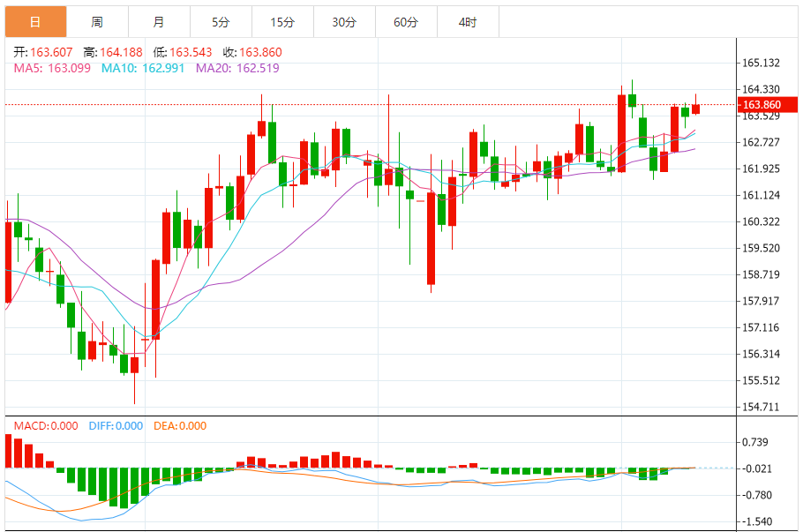This screenshot has width=803, height=532.
Task: Switch to the 周 weekly tab
Action: [x=97, y=22]
